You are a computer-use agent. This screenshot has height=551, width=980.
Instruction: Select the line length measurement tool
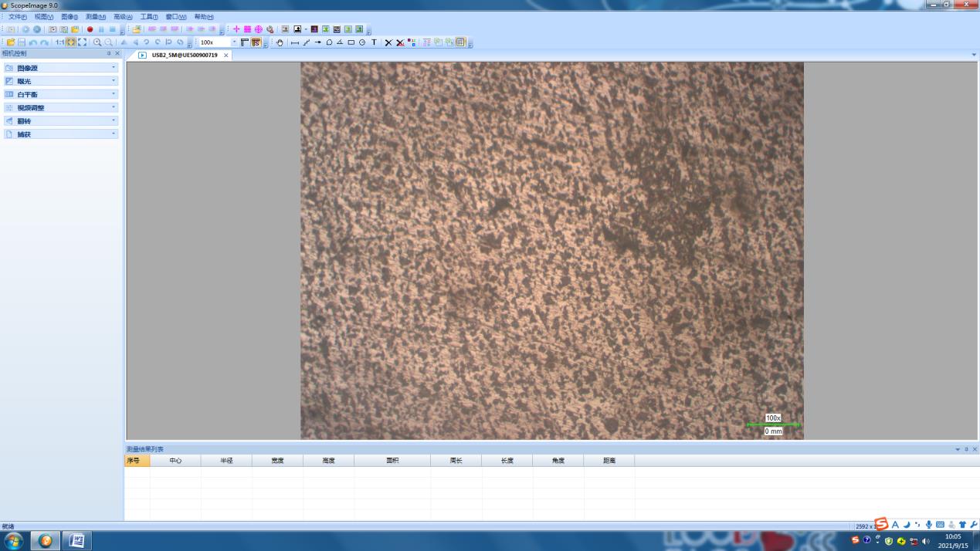click(295, 42)
